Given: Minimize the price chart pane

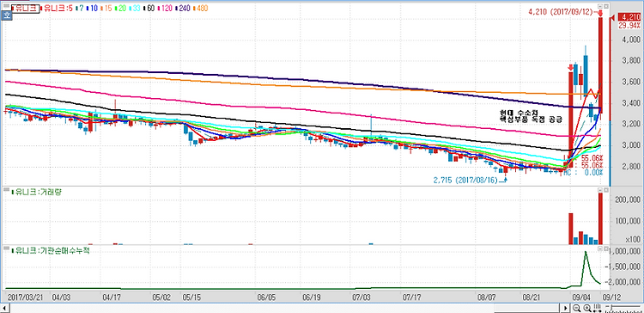Looking at the screenshot, I should tap(600, 6).
